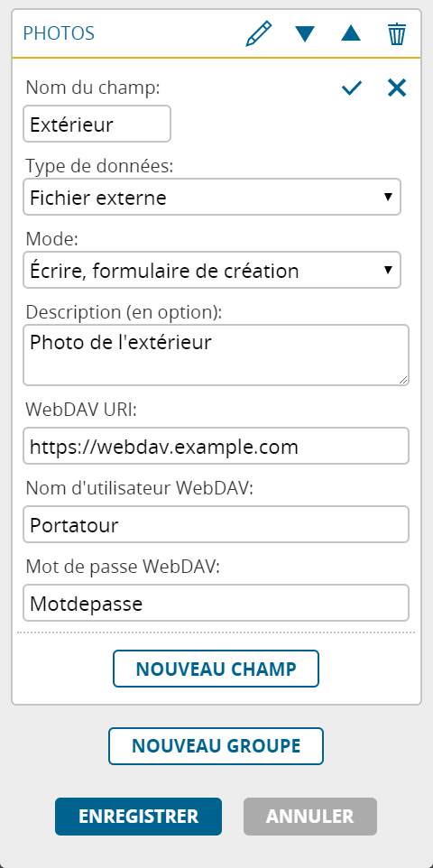Click the 'Mot de passe WebDAV' label

(x=123, y=567)
